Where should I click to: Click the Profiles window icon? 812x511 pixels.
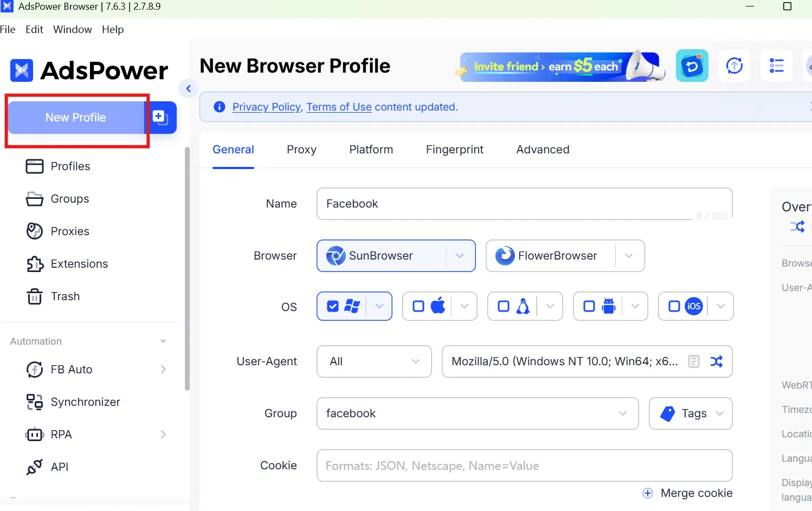point(35,166)
